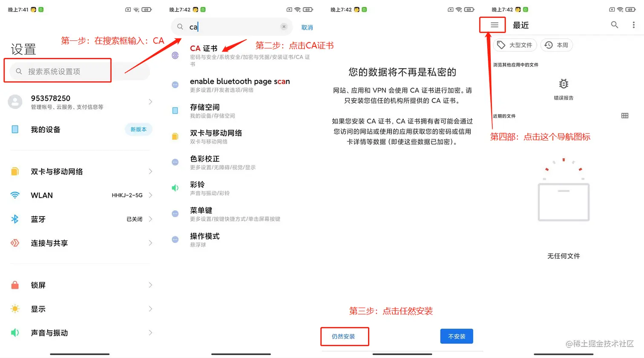Open the bug report app icon

click(563, 83)
